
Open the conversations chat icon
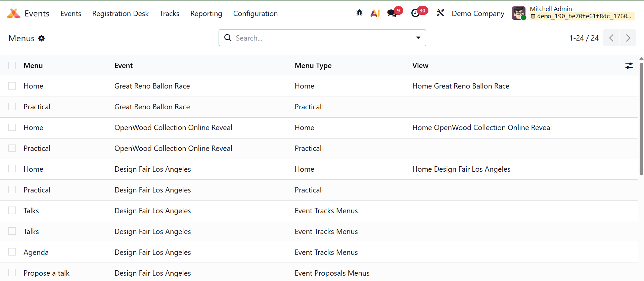(392, 13)
